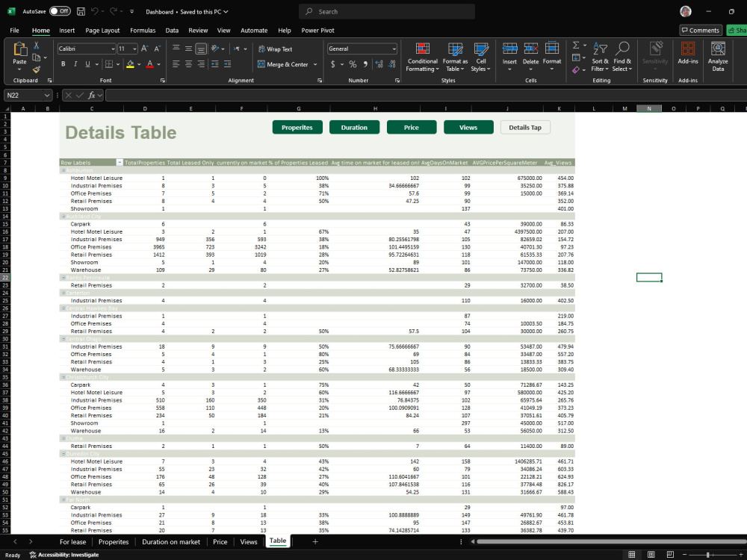Screen dimensions: 747x560
Task: Click the green Views button
Action: (468, 127)
